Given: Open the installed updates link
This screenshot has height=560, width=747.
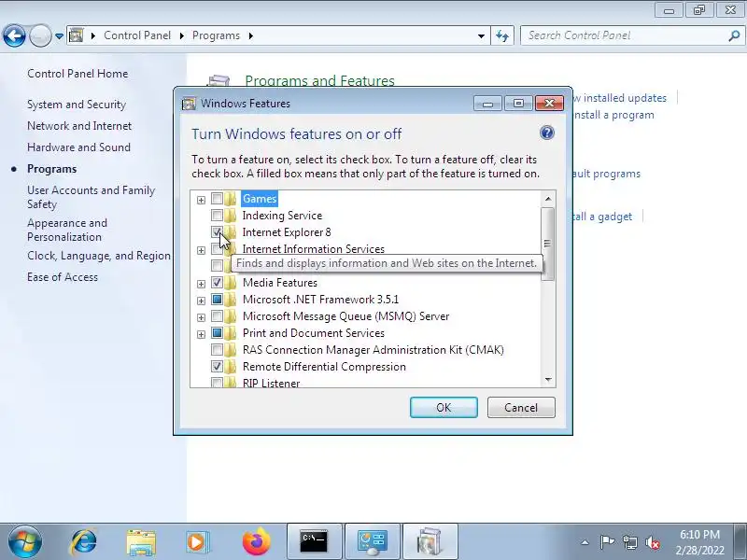Looking at the screenshot, I should (619, 98).
